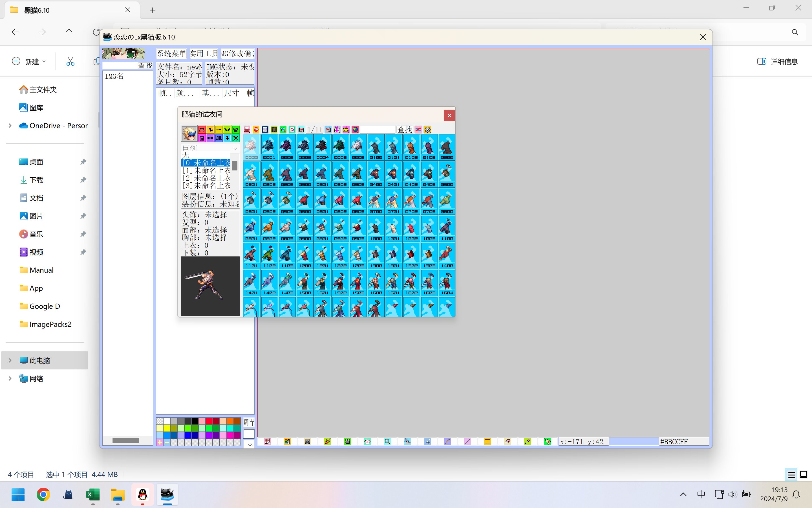
Task: Select hair thumbnail 0004
Action: click(323, 147)
